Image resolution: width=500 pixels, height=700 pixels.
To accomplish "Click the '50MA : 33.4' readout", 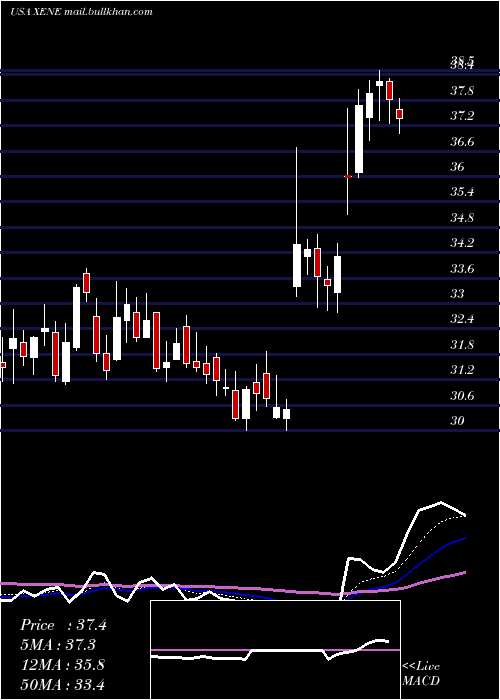I will click(63, 684).
